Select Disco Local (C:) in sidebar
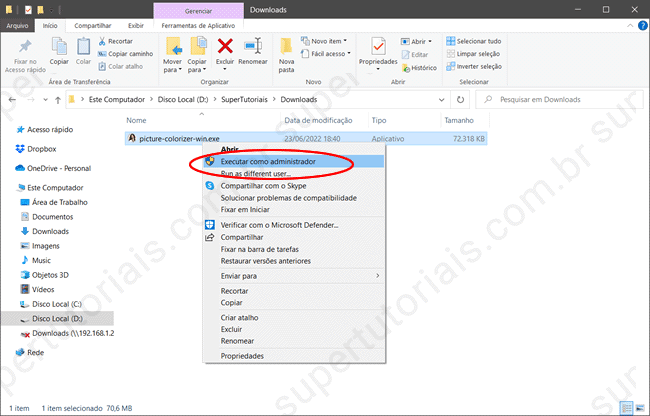 tap(59, 303)
